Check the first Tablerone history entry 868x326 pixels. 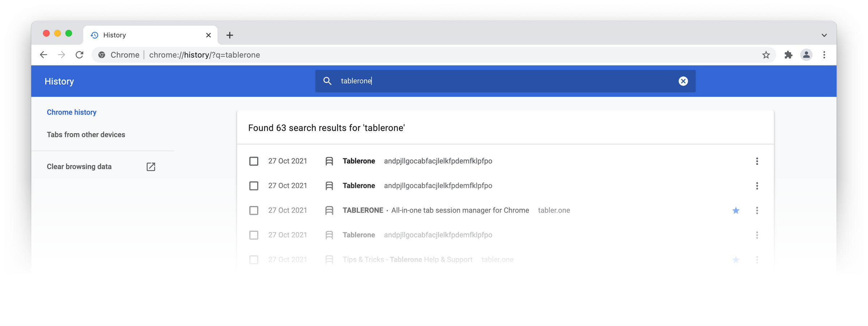254,161
